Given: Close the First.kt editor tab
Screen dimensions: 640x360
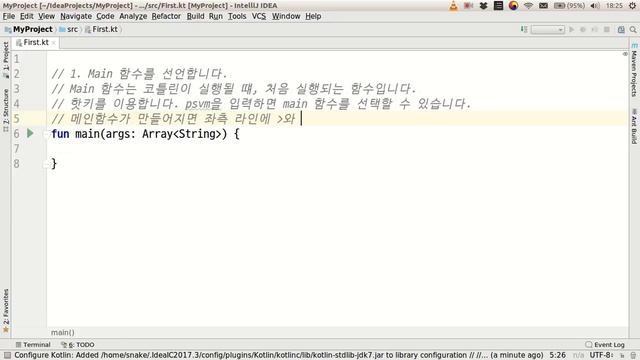Looking at the screenshot, I should tap(53, 42).
